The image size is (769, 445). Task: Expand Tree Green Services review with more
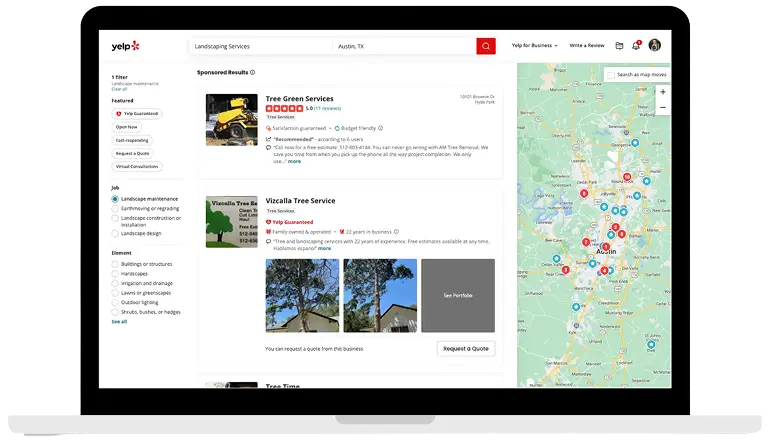tap(294, 161)
